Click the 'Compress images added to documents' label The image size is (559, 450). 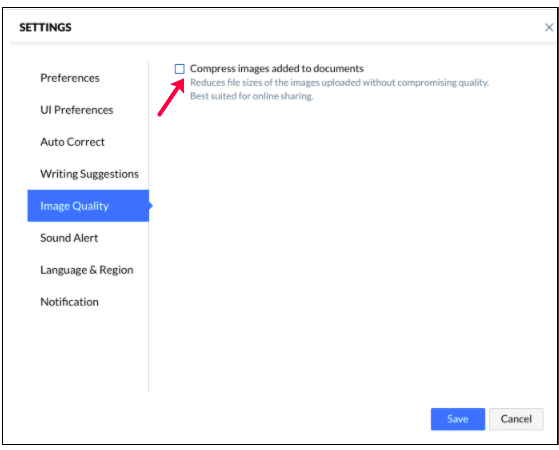coord(277,68)
